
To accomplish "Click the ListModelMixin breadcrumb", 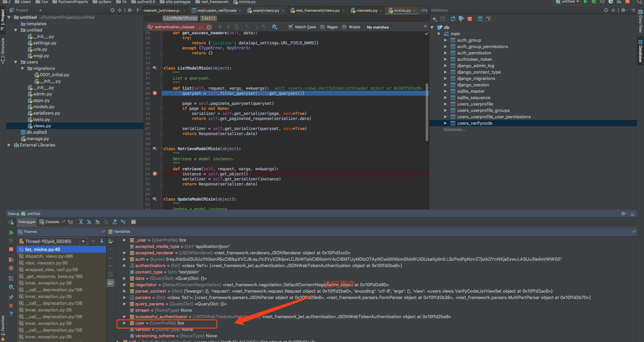I will (x=180, y=18).
